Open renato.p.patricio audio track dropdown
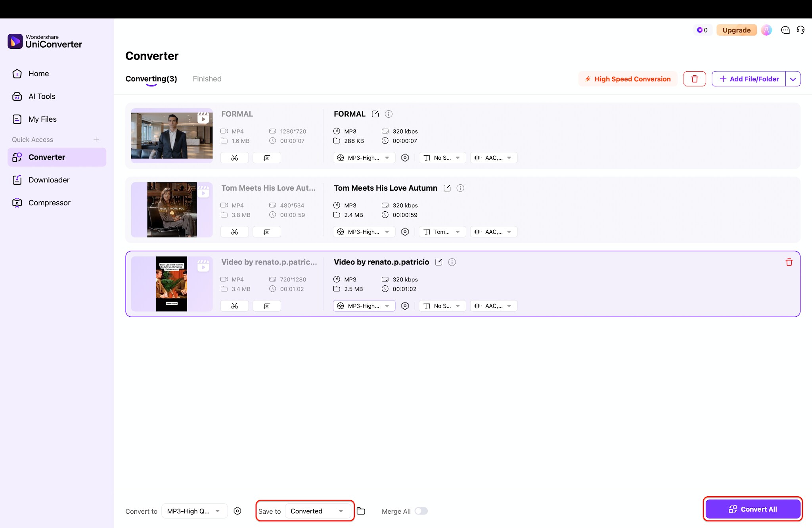Viewport: 812px width, 528px height. coord(494,306)
